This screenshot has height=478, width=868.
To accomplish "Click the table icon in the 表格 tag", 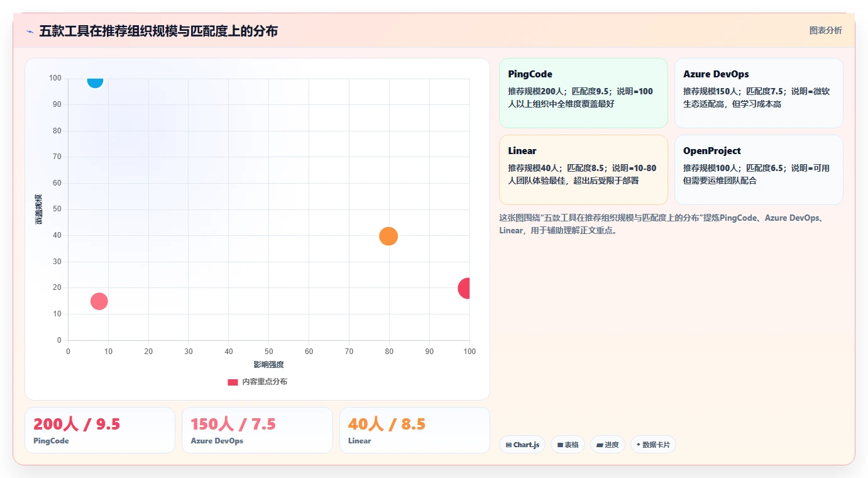I will click(x=560, y=445).
